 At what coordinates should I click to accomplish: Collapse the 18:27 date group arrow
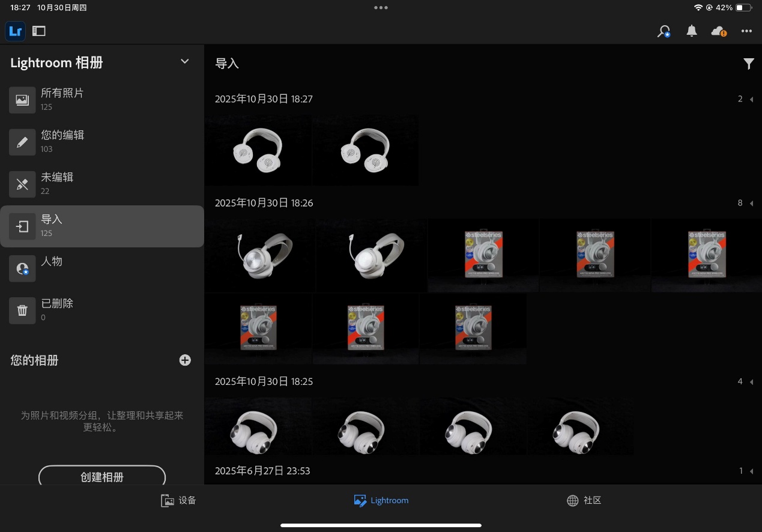click(751, 99)
